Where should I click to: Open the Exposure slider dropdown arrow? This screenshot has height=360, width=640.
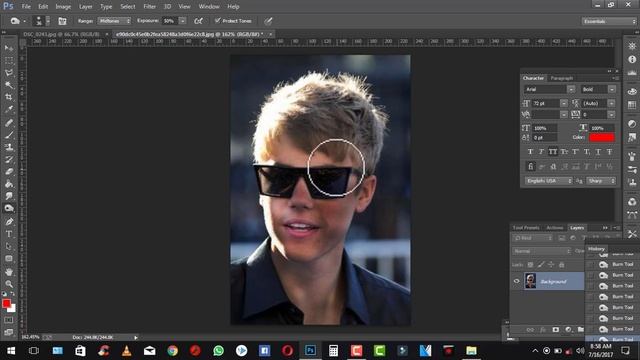[x=182, y=21]
